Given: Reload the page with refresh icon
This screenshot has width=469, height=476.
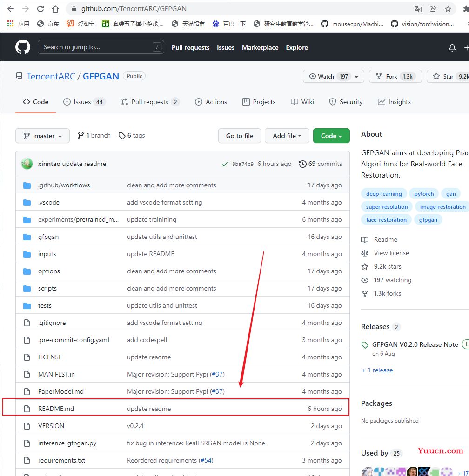Looking at the screenshot, I should coord(40,9).
